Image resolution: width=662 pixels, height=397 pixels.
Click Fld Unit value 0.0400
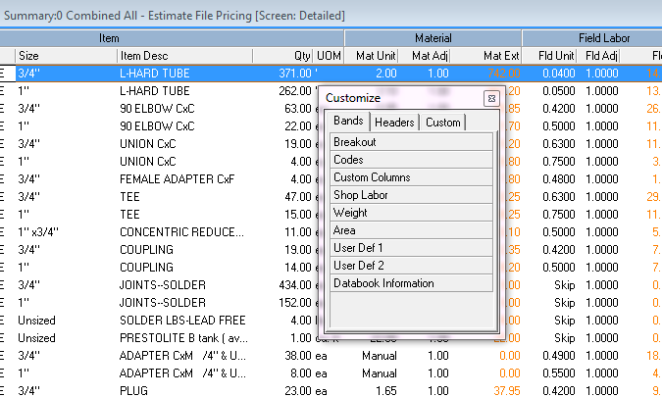[559, 73]
